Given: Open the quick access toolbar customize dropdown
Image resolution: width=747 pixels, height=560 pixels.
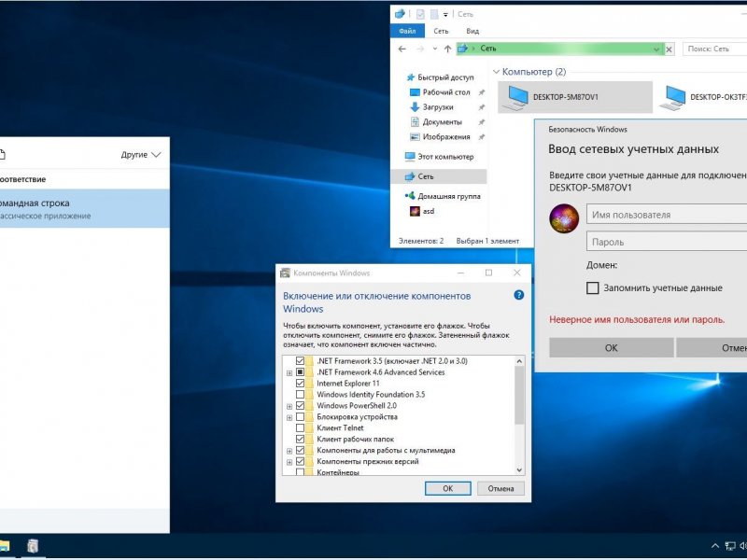Looking at the screenshot, I should 445,15.
